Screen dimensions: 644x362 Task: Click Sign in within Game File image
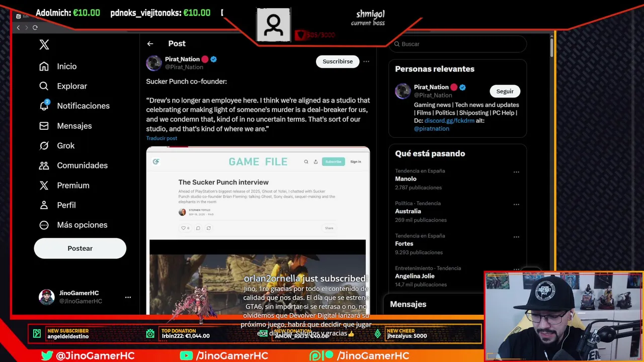tap(356, 162)
